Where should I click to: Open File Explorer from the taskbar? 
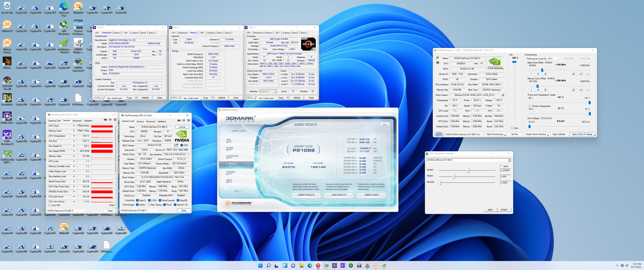(301, 265)
